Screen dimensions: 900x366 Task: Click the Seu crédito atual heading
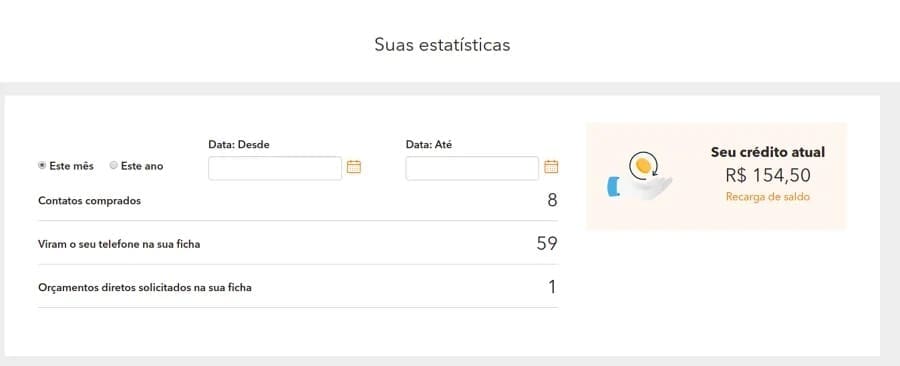point(767,153)
